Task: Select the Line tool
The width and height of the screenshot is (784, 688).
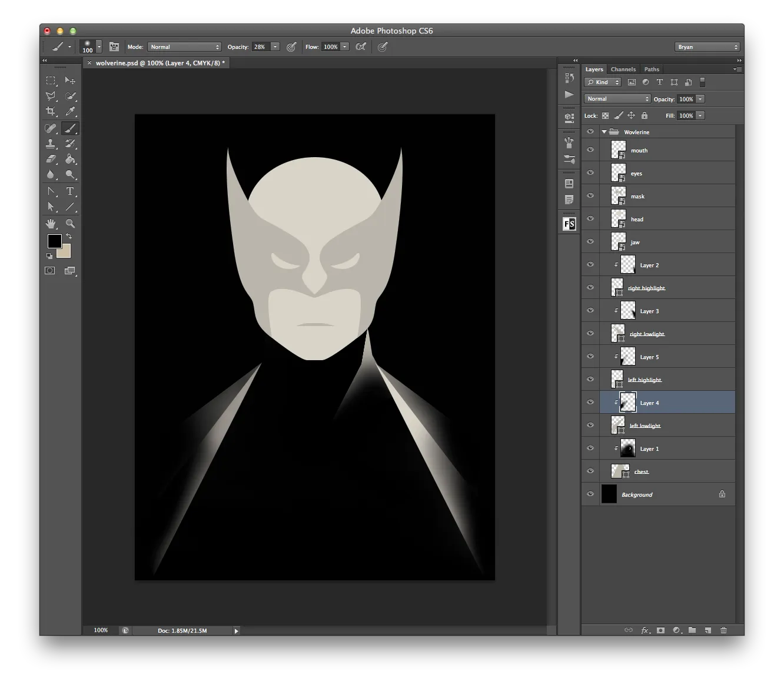Action: (x=70, y=207)
